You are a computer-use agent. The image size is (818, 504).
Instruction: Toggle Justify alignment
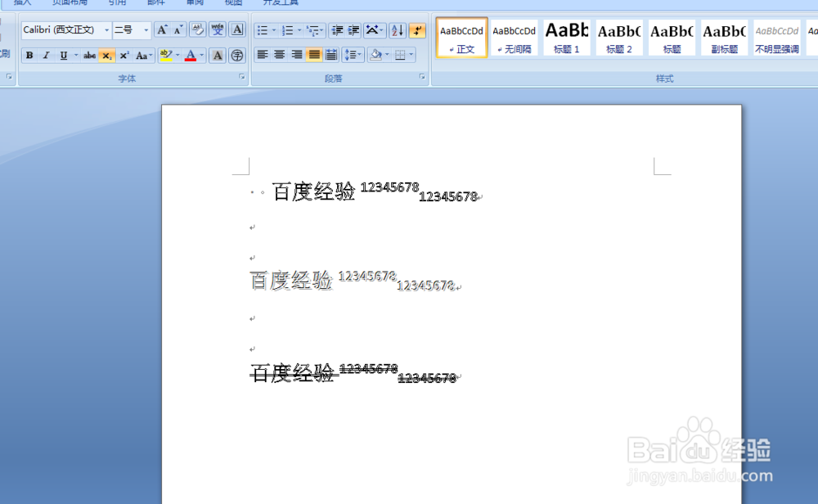313,55
